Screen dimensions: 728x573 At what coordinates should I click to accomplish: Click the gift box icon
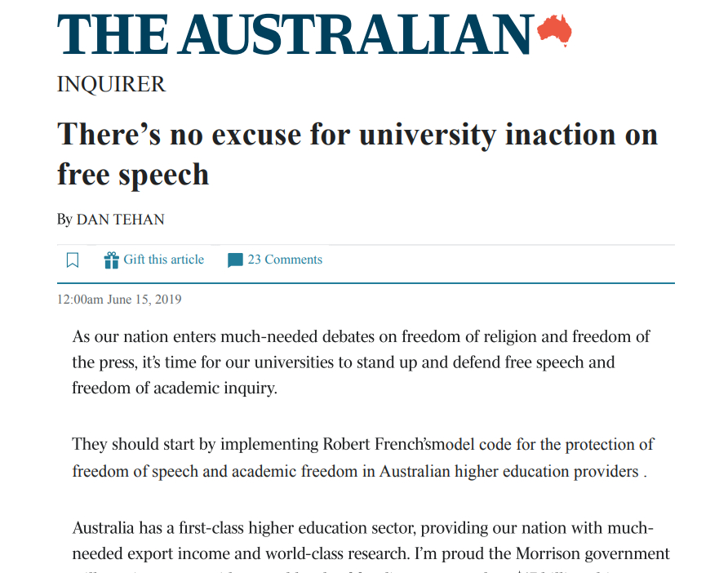(112, 260)
